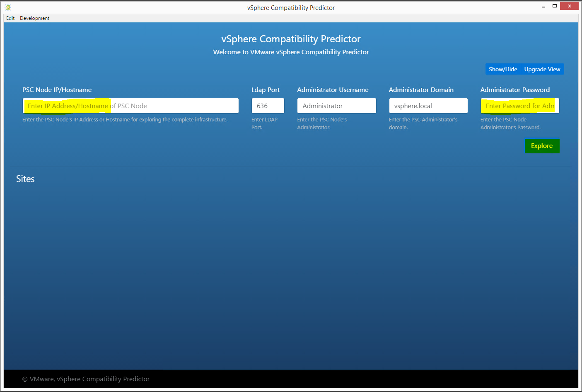Click the 'Welcome to VMware' subtitle
Viewport: 582px width, 392px height.
pos(291,52)
